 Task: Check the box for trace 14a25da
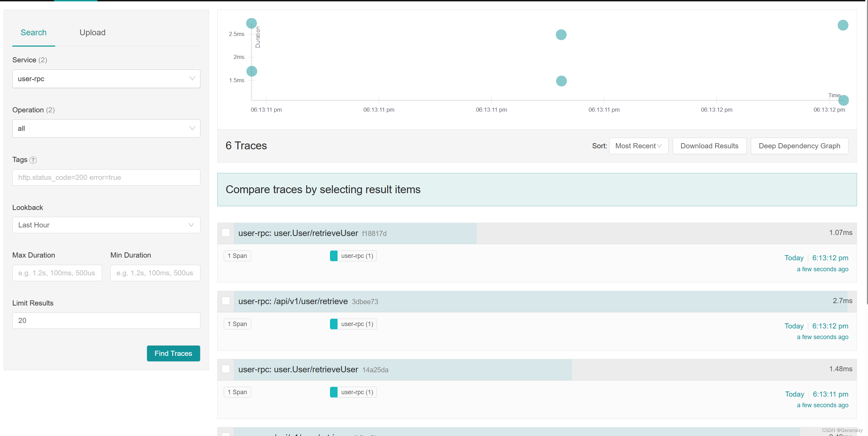point(226,369)
